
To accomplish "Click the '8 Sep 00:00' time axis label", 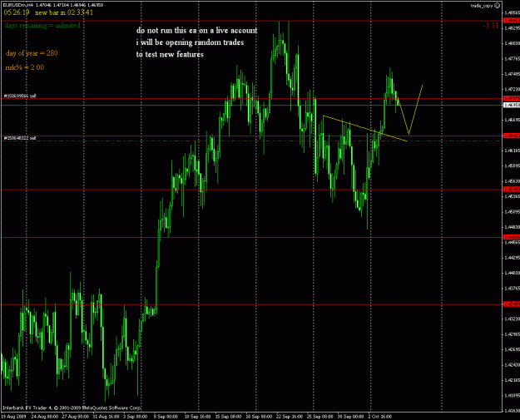I will click(x=166, y=417).
